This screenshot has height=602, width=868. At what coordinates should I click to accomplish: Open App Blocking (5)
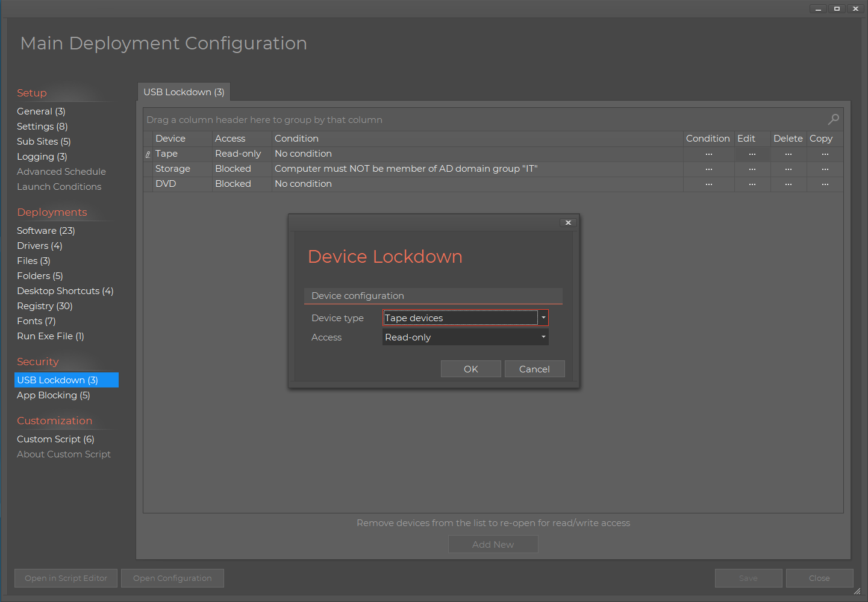[54, 395]
